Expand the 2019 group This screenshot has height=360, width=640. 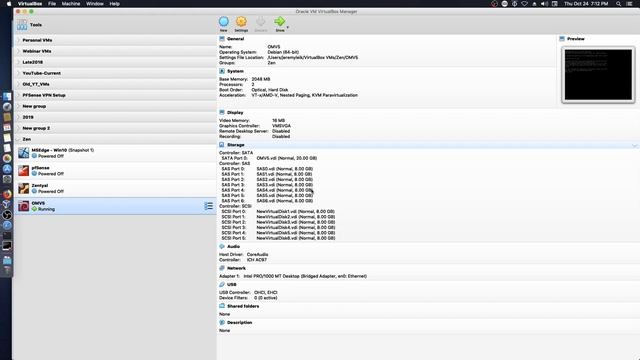tap(18, 118)
